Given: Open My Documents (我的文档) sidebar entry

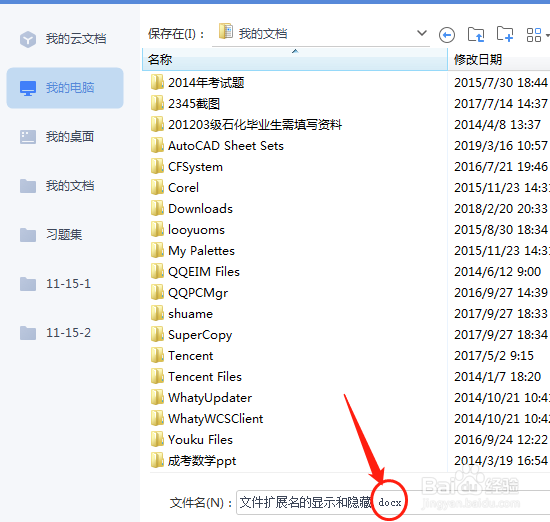Looking at the screenshot, I should click(x=57, y=186).
